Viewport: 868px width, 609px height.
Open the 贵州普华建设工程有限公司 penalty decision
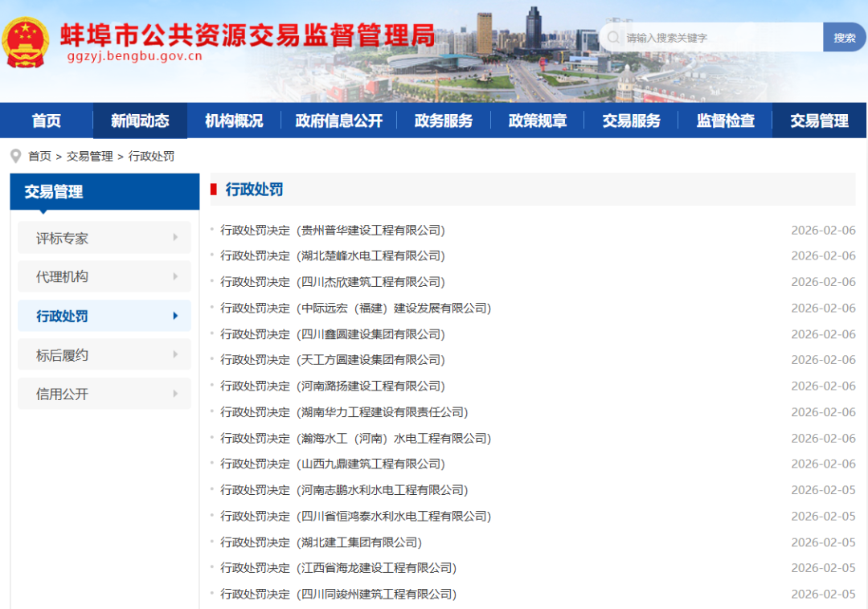(333, 231)
